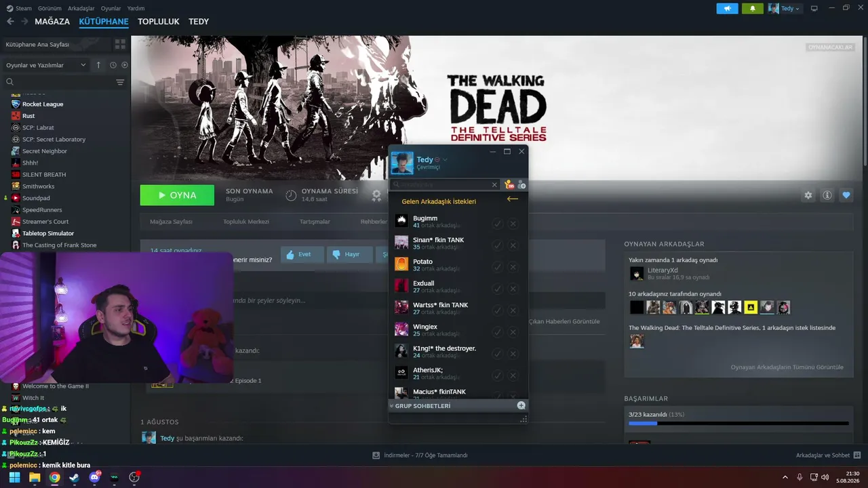Start the game with OYNA button

click(177, 195)
